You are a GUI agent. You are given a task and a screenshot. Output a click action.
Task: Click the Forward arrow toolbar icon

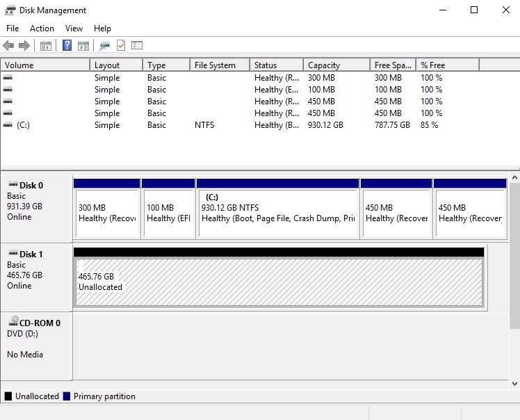24,46
